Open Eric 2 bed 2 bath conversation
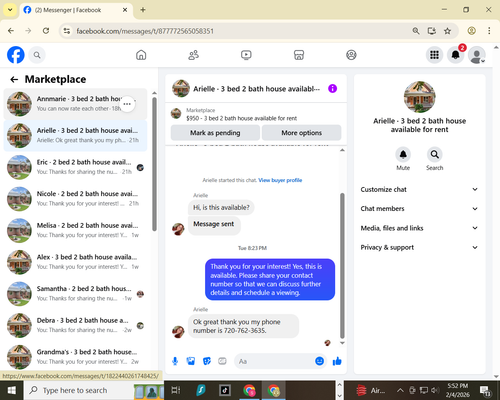 click(75, 167)
